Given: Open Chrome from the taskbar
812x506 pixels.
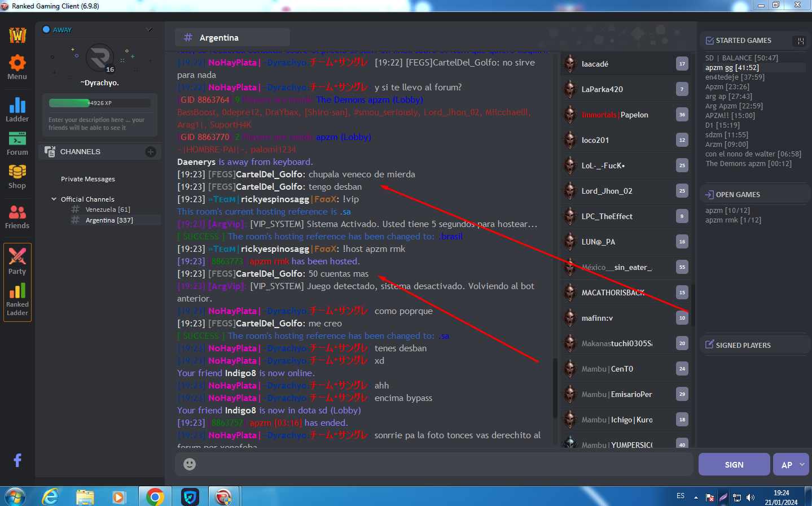Looking at the screenshot, I should pos(155,496).
